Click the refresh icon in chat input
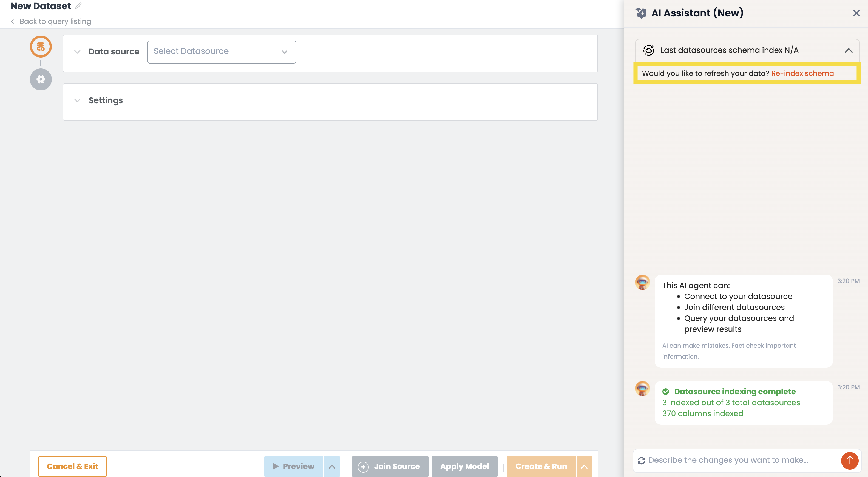868x477 pixels. pos(641,460)
